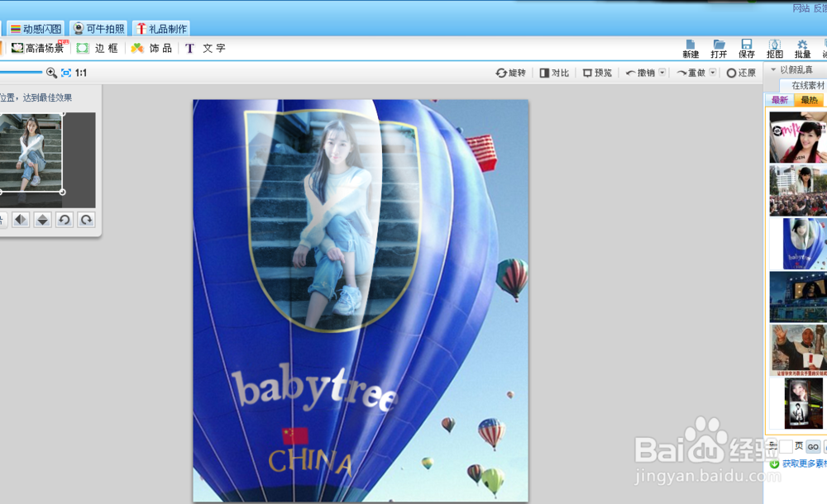Click the top-right crop handle
Image resolution: width=827 pixels, height=504 pixels.
(63, 113)
